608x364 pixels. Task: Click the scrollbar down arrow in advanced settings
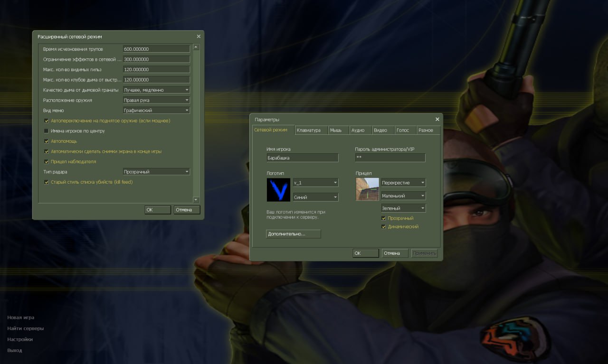point(196,199)
